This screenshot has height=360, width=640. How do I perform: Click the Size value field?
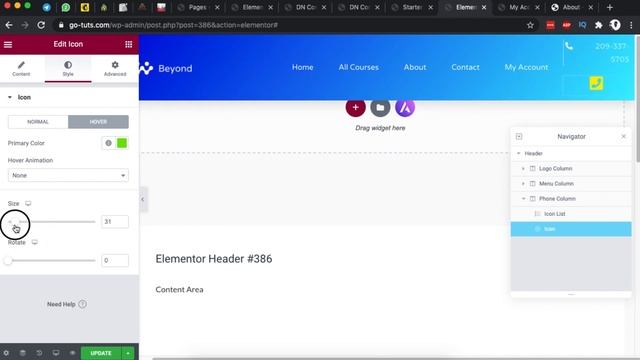[x=115, y=222]
